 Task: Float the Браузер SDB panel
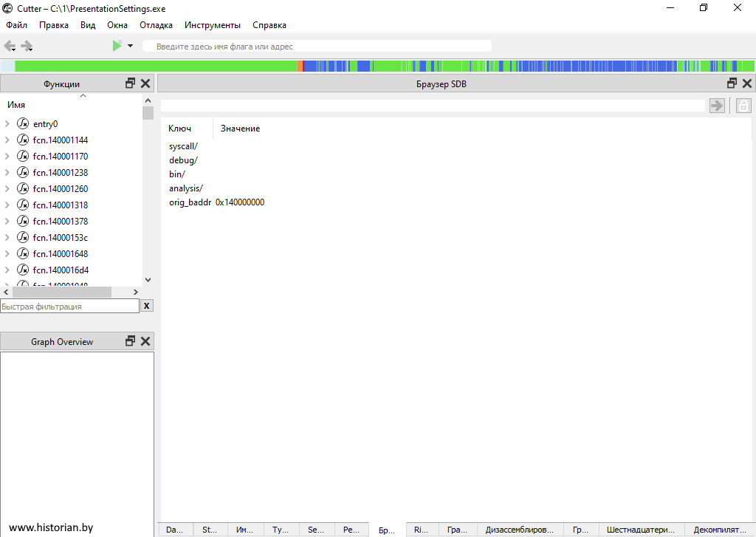pos(732,83)
